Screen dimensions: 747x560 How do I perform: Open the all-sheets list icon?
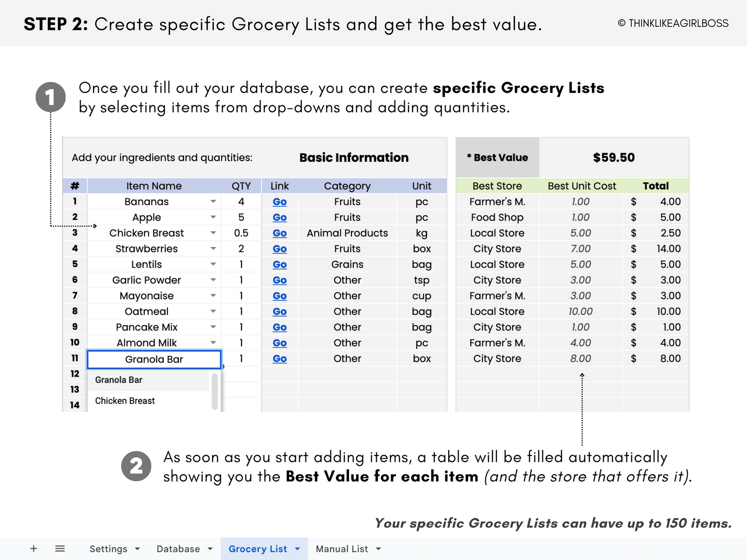pyautogui.click(x=60, y=549)
